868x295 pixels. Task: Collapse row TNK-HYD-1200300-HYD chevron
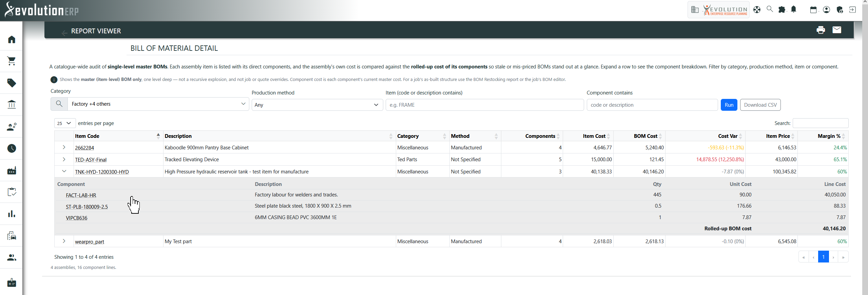tap(64, 171)
